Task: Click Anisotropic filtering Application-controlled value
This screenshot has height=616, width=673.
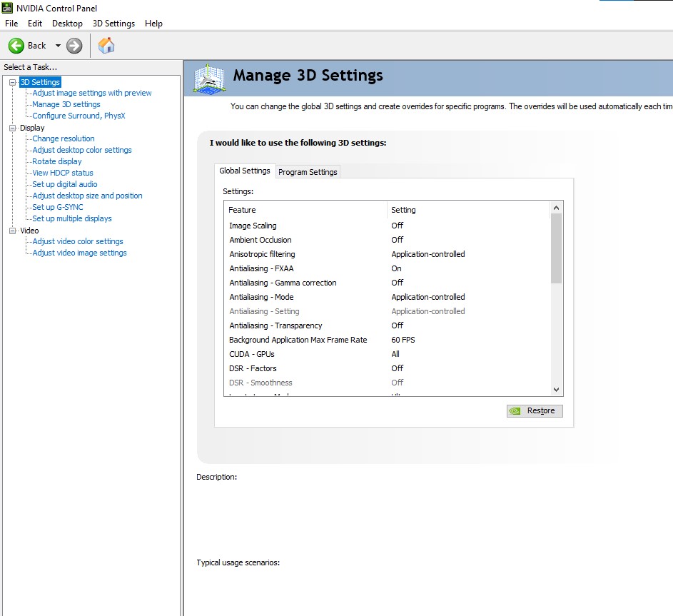Action: (x=428, y=254)
